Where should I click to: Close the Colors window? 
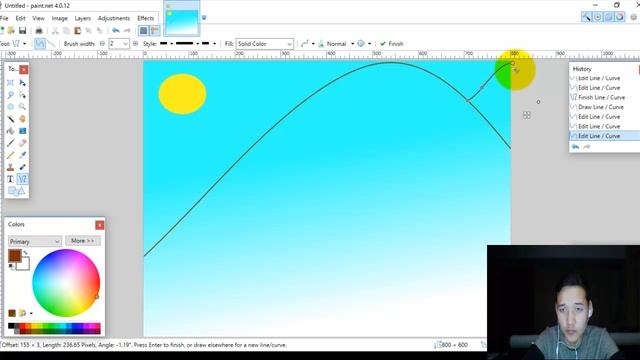[100, 225]
